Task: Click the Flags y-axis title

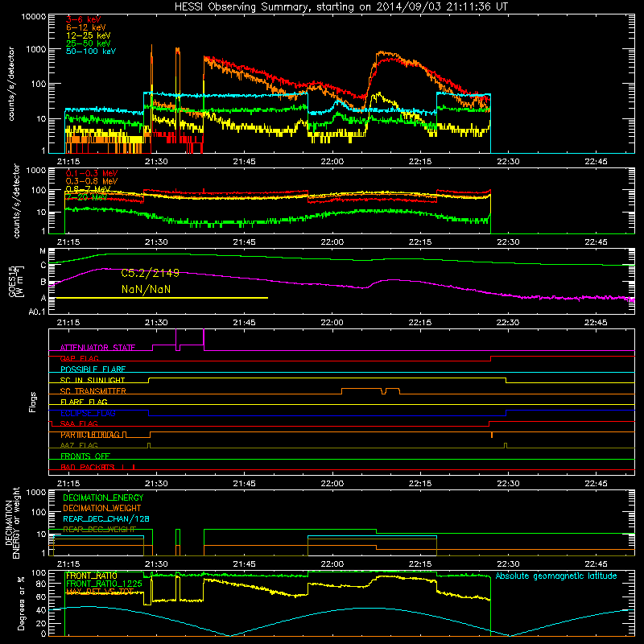Action: 33,402
